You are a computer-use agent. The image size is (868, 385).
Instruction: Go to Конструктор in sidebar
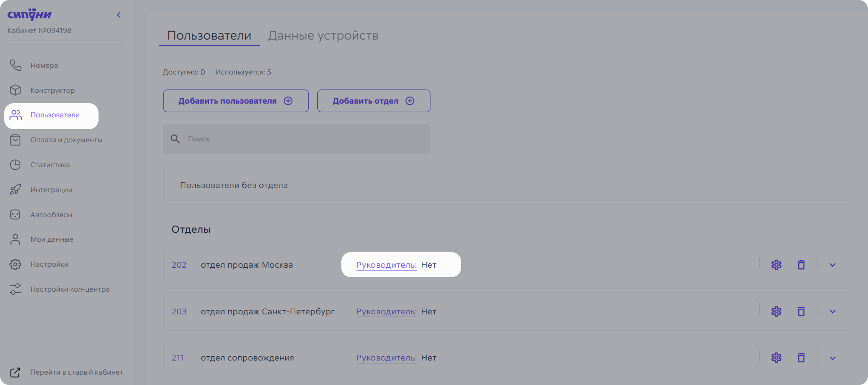click(52, 90)
